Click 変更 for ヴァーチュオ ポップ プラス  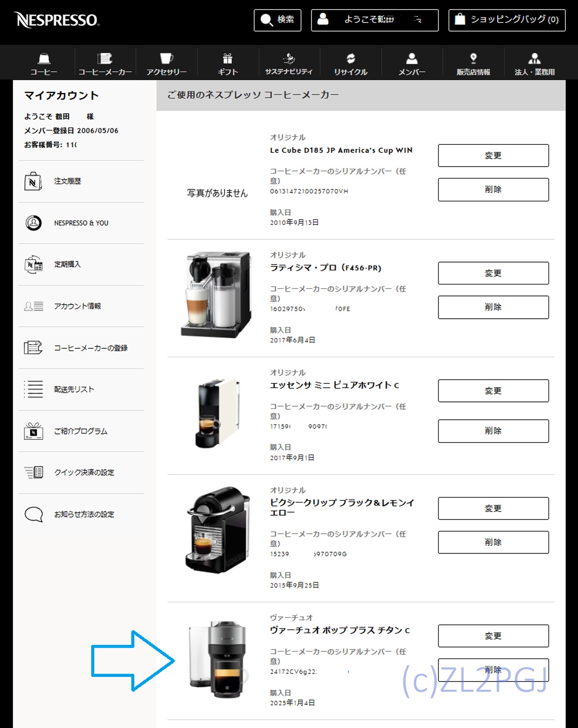pos(493,636)
